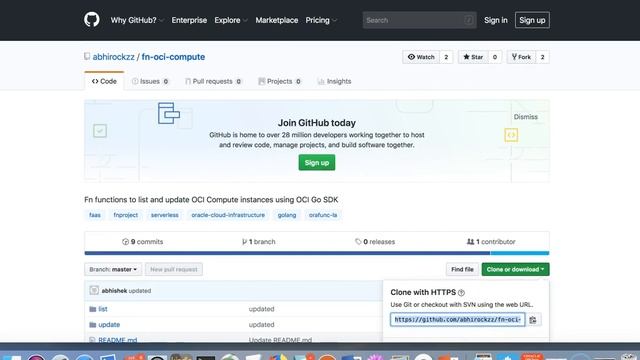Open Clone or download dropdown
Viewport: 640px width, 360px height.
pos(515,269)
